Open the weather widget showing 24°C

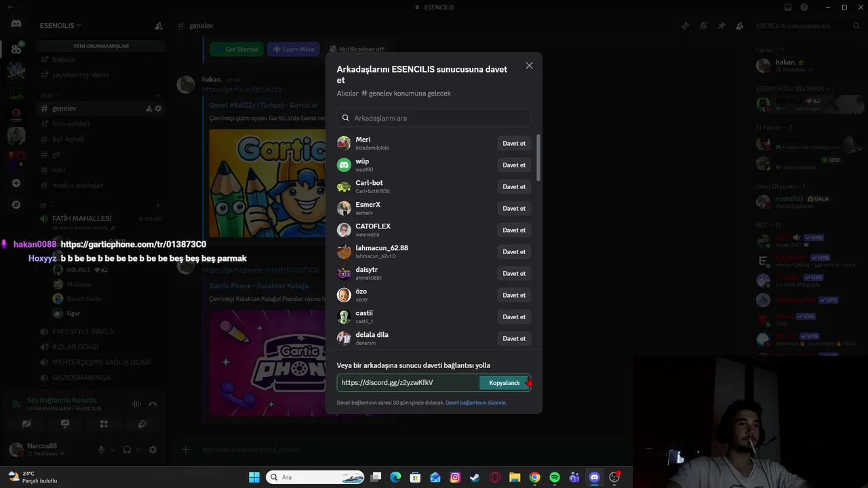click(31, 477)
